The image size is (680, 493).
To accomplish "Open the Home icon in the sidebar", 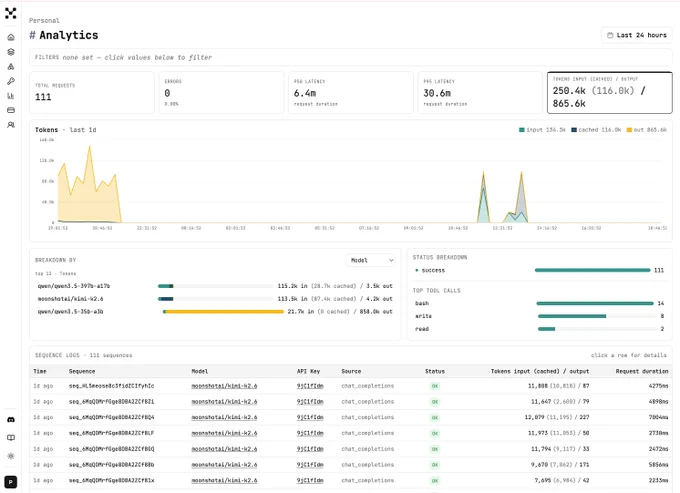I will coord(11,37).
